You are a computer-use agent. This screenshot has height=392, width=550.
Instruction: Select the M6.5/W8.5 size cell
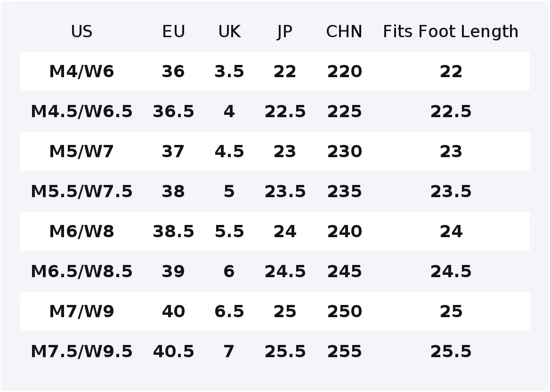82,272
